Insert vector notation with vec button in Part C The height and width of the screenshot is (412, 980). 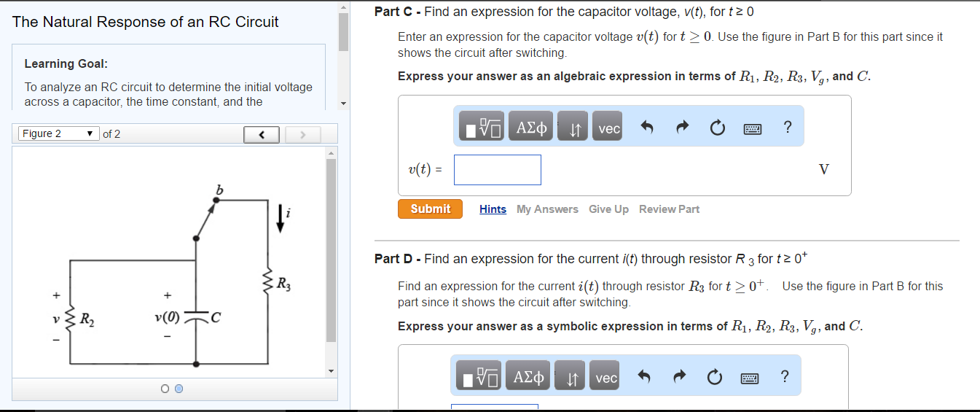[608, 129]
